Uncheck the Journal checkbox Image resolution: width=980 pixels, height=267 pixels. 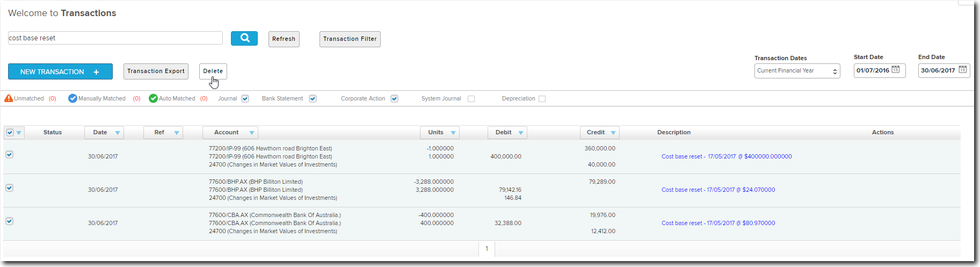coord(245,99)
